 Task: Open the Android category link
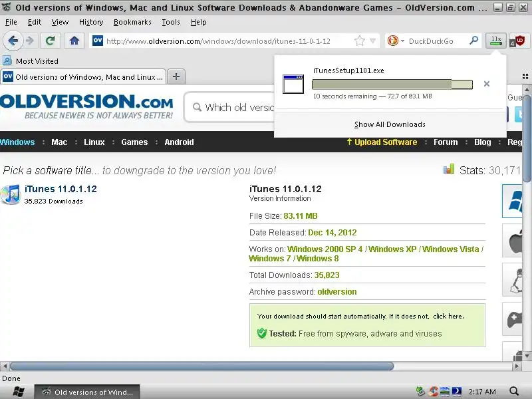(179, 142)
